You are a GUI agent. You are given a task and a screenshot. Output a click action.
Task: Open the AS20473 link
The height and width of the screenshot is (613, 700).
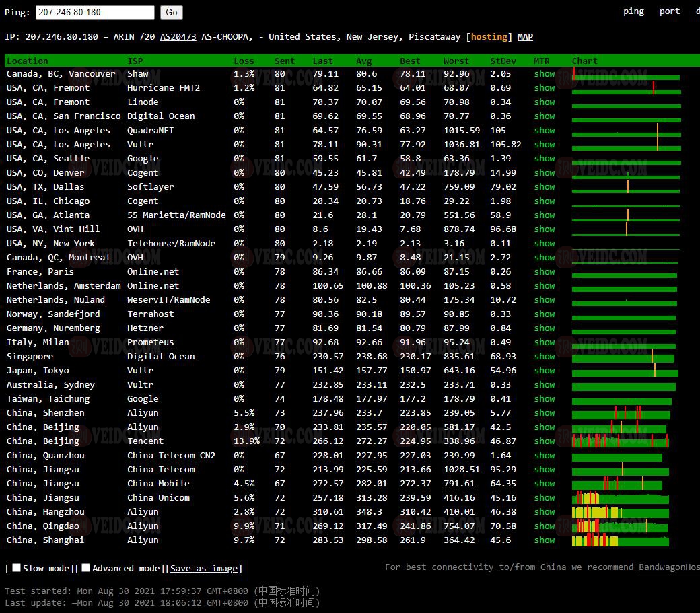pos(178,36)
